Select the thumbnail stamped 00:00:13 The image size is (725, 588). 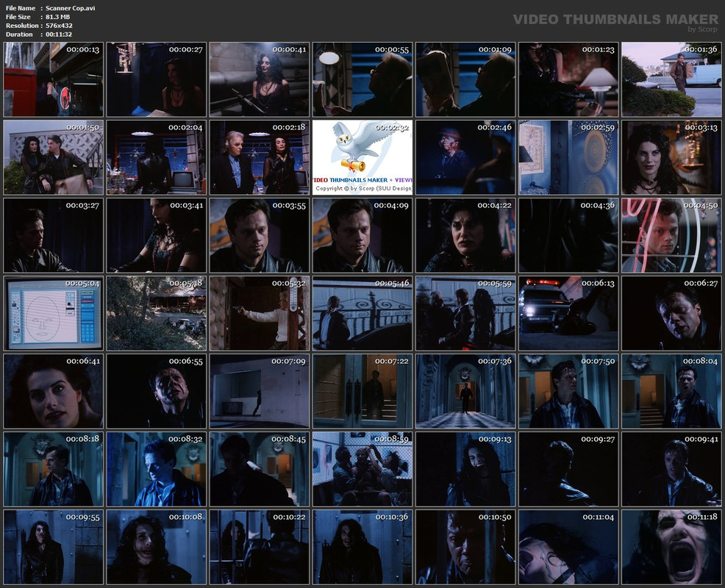click(53, 79)
